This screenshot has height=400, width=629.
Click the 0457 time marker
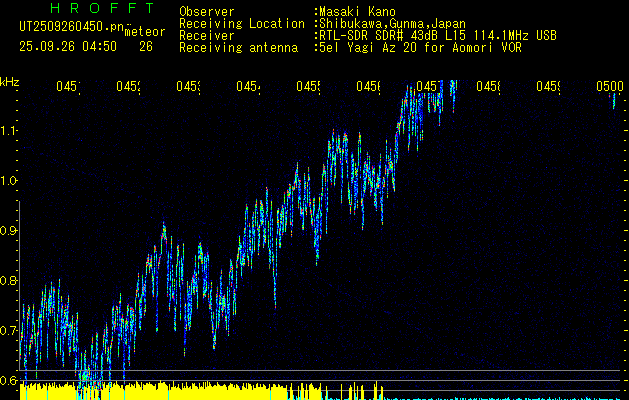pyautogui.click(x=428, y=86)
